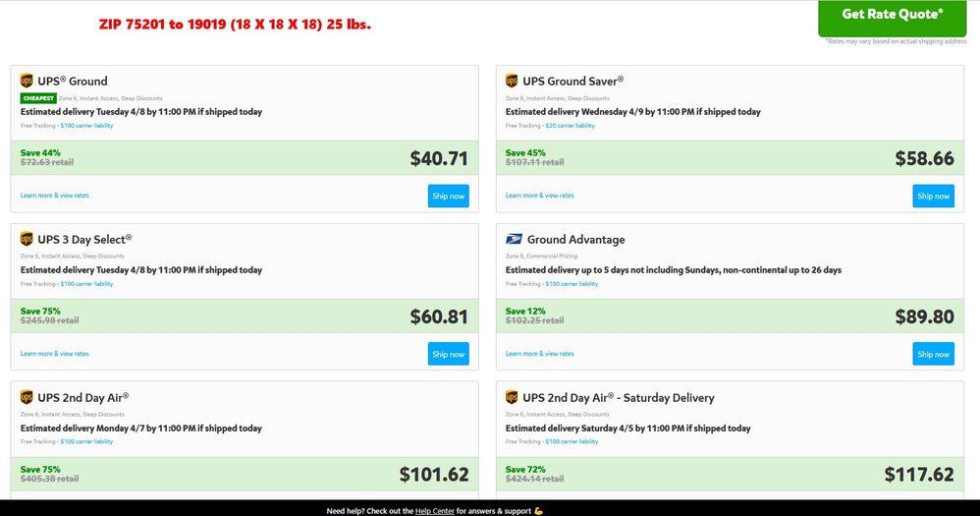
Task: Click the $405.38 retail strikethrough price
Action: coord(49,479)
